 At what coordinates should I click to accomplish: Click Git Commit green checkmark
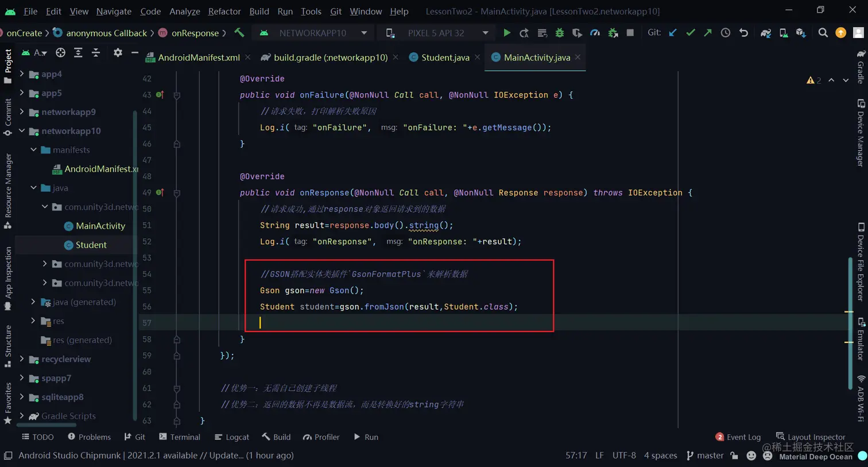(x=691, y=33)
